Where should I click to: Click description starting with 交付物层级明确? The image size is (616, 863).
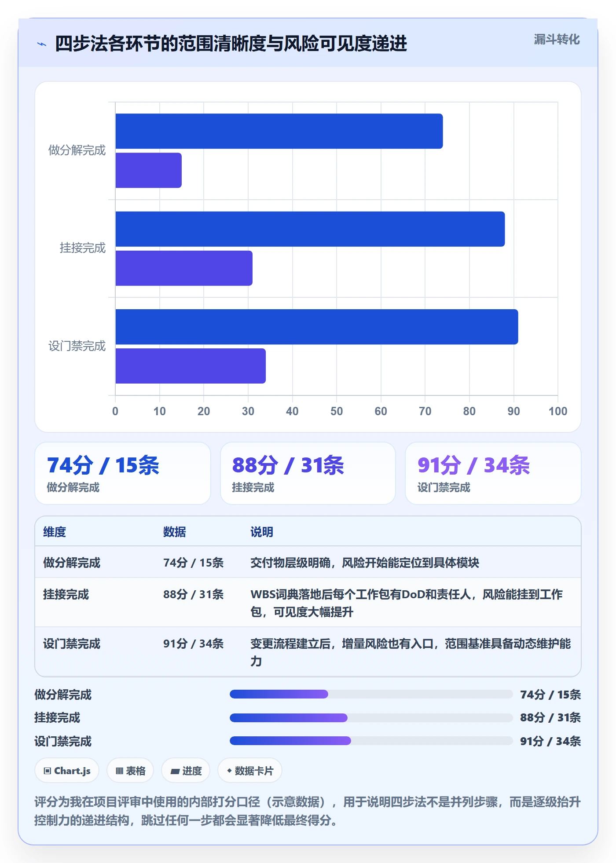coord(365,563)
